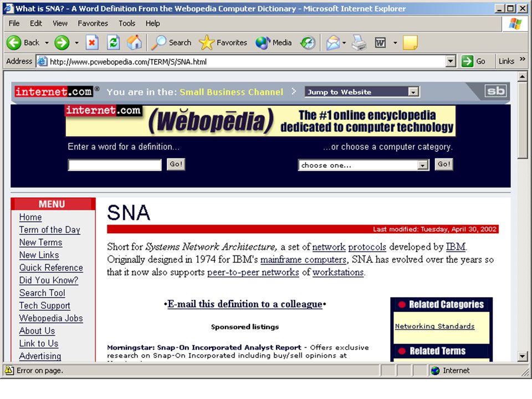532x399 pixels.
Task: Open the Tech Support menu link
Action: pyautogui.click(x=44, y=305)
